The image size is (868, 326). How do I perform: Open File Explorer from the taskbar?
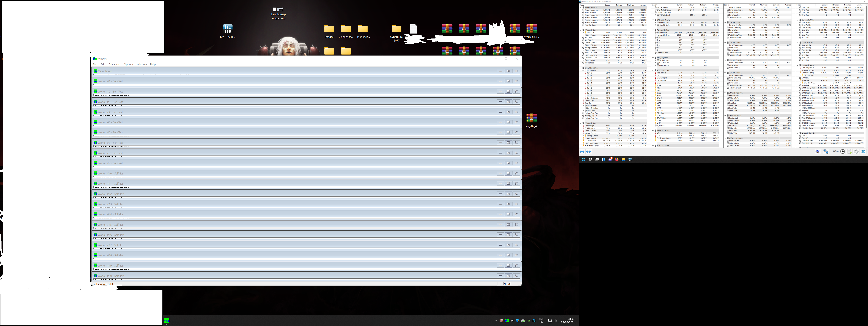(x=623, y=160)
